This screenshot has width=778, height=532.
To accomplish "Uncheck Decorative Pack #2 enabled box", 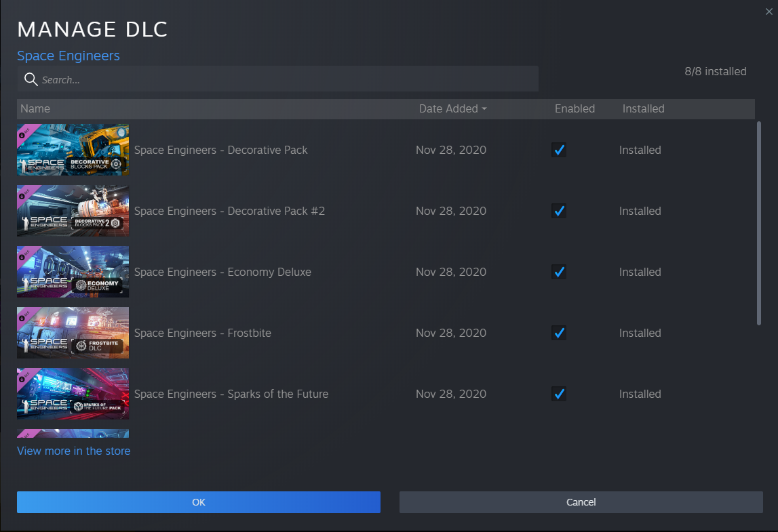I will tap(559, 211).
